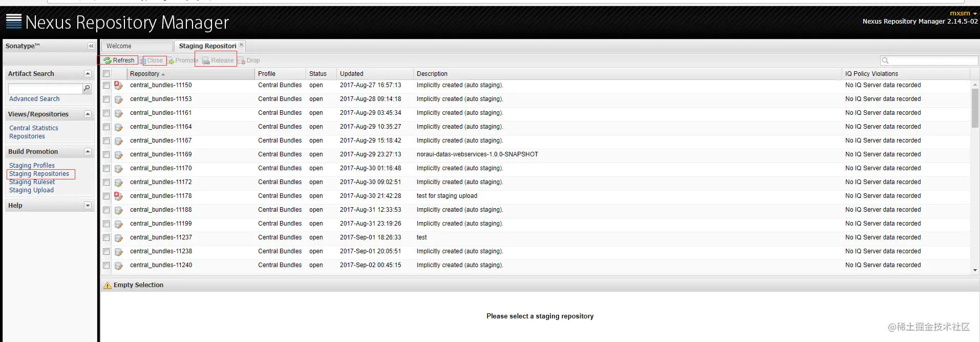The width and height of the screenshot is (980, 342).
Task: Check the box for central_bundles-11199
Action: (x=106, y=224)
